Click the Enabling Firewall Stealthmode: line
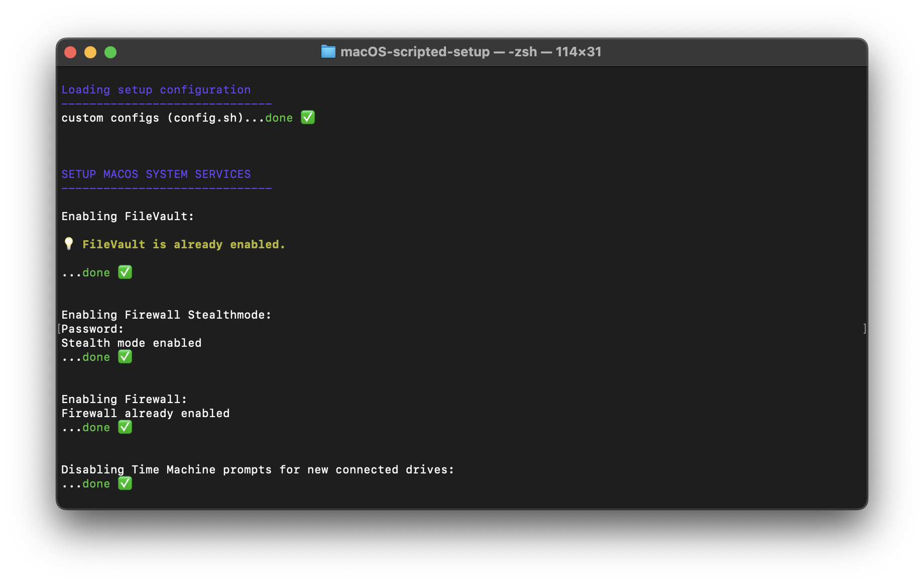Image resolution: width=924 pixels, height=584 pixels. pyautogui.click(x=166, y=315)
